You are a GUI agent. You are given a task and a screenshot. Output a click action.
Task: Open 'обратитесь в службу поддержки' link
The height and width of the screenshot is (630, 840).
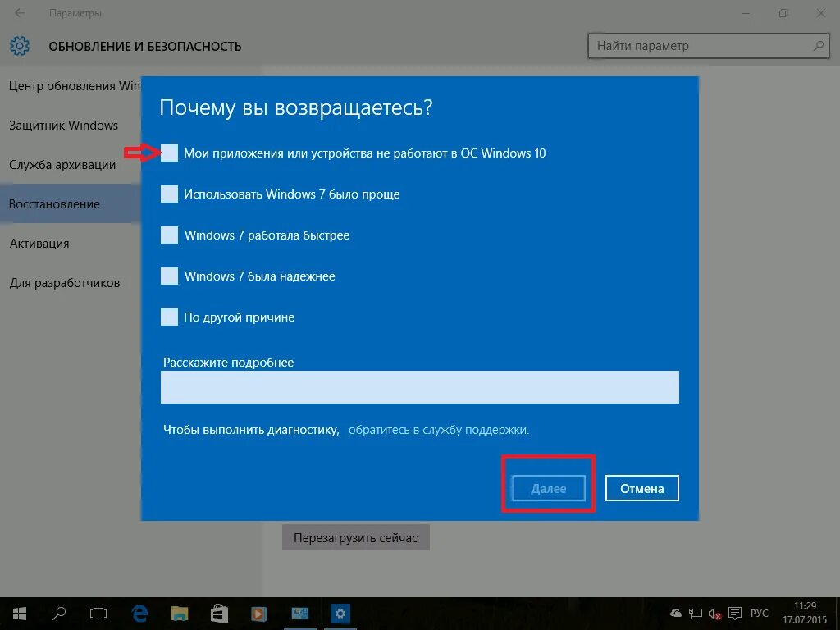(439, 430)
